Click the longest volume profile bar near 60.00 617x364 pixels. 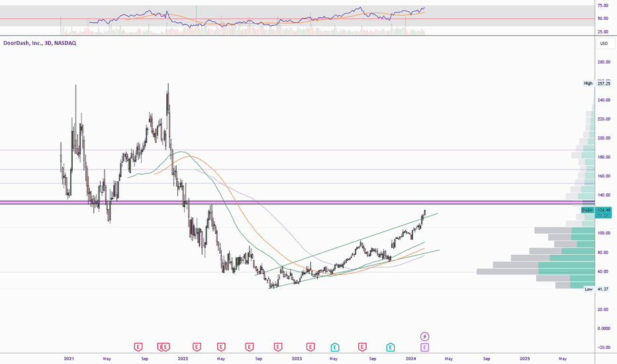point(536,271)
